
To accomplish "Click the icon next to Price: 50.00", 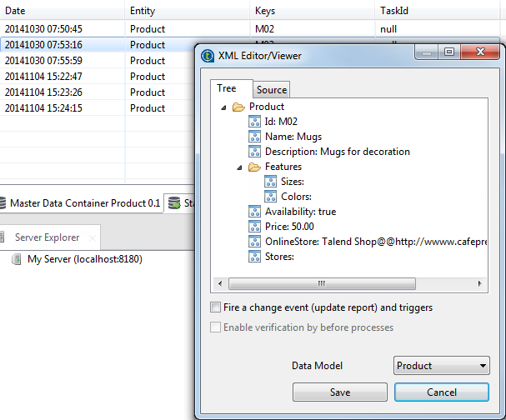I will pos(255,227).
